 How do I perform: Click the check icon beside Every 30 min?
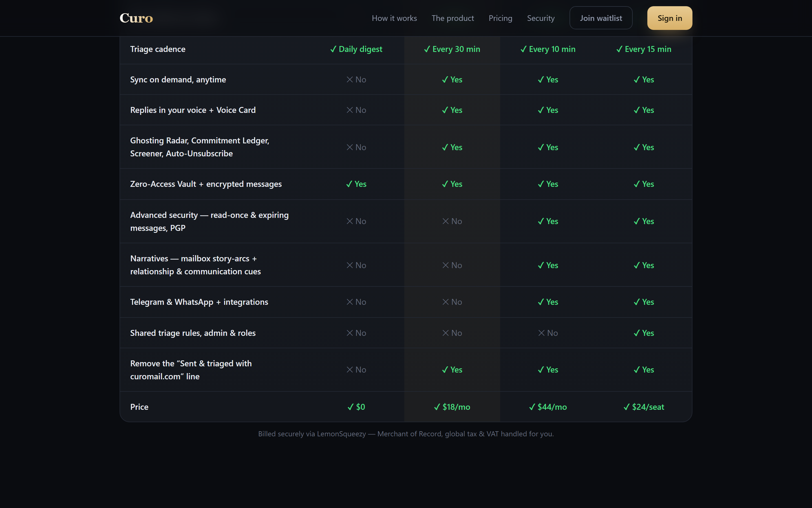tap(427, 49)
